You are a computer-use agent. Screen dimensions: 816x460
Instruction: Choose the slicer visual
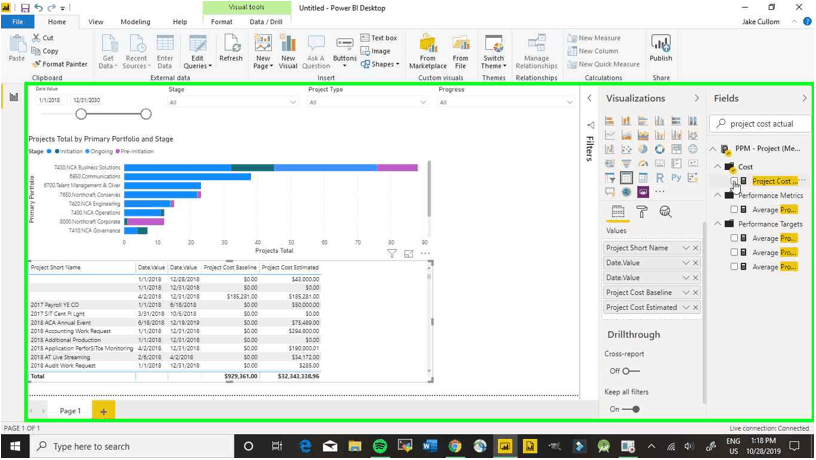[609, 178]
